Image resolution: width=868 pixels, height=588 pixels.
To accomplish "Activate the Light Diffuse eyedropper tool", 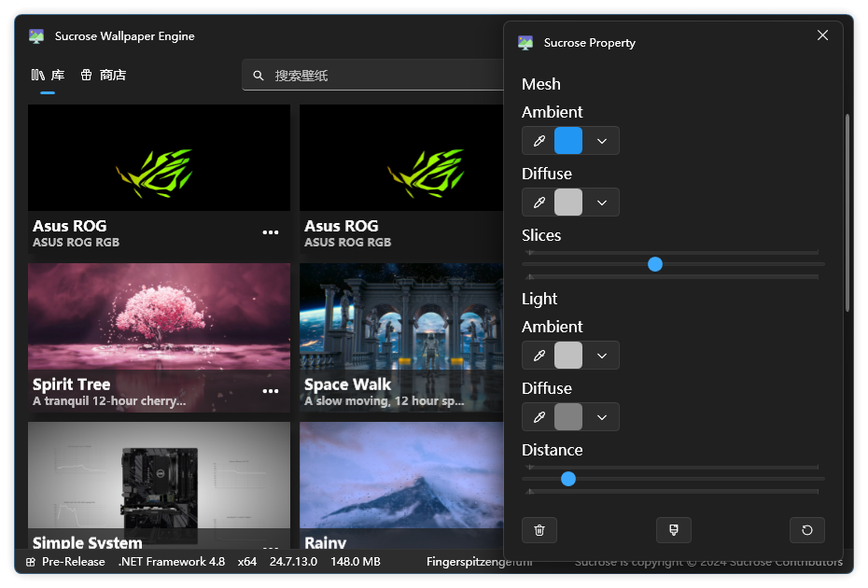I will (x=539, y=417).
